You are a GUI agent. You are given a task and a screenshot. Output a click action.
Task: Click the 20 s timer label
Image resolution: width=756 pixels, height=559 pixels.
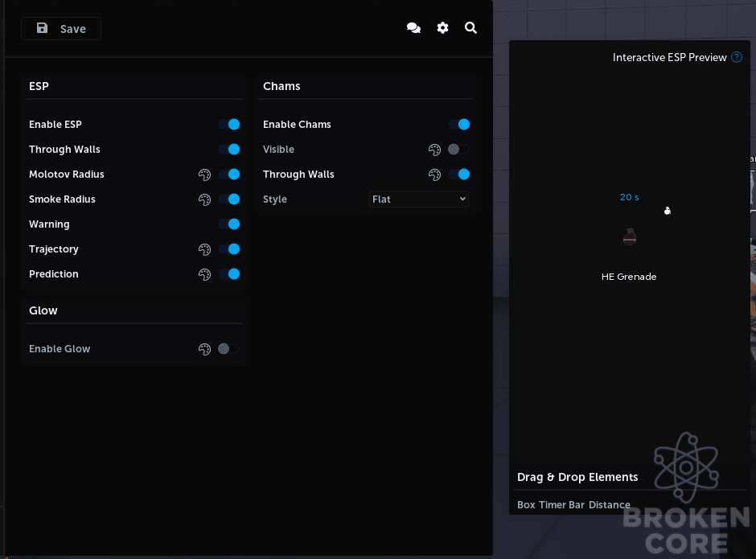coord(629,197)
